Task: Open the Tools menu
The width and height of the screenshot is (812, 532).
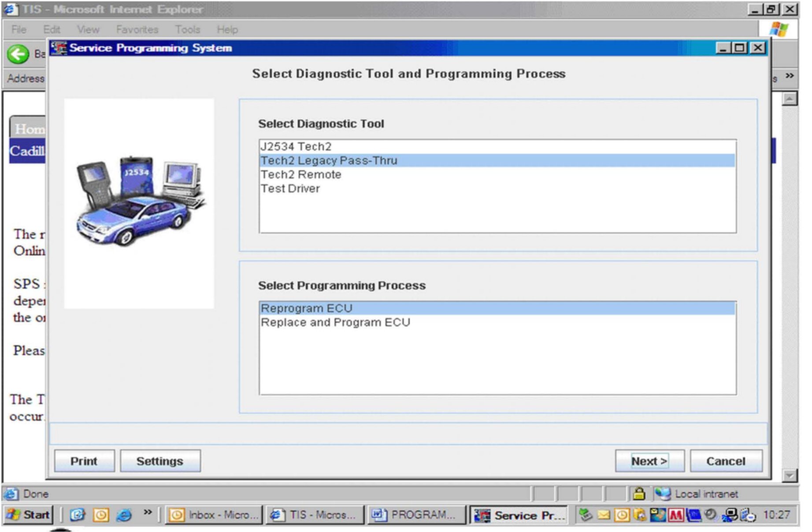Action: pos(187,30)
